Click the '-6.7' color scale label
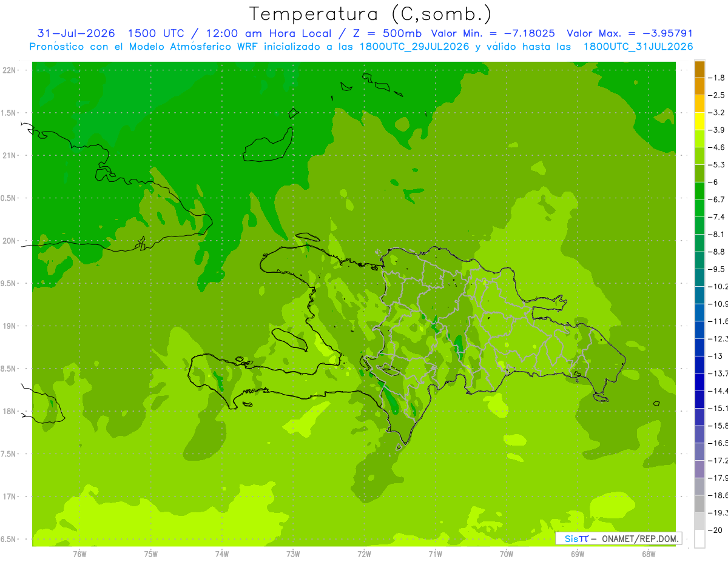The height and width of the screenshot is (562, 728). coord(717,199)
